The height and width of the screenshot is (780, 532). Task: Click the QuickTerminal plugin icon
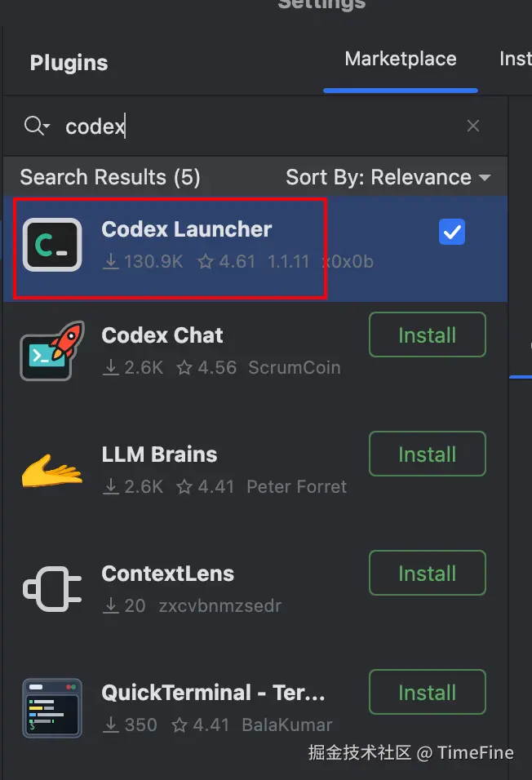coord(52,708)
